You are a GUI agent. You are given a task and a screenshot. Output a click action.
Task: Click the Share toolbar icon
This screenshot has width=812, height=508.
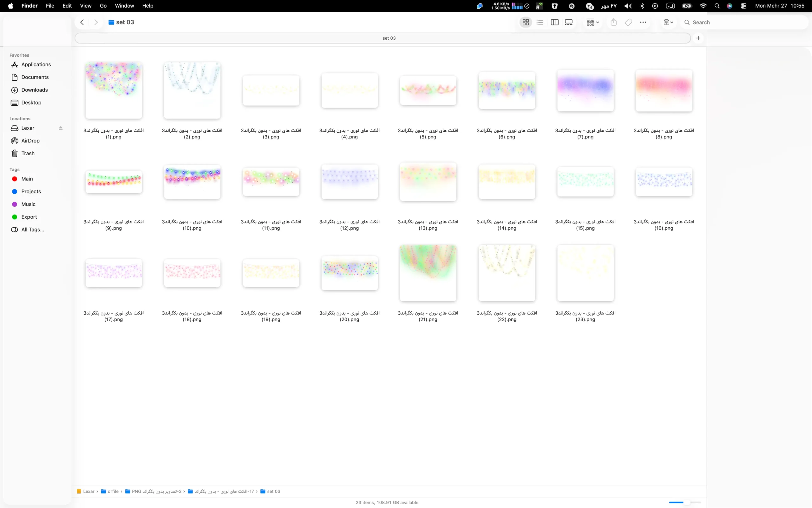(614, 22)
